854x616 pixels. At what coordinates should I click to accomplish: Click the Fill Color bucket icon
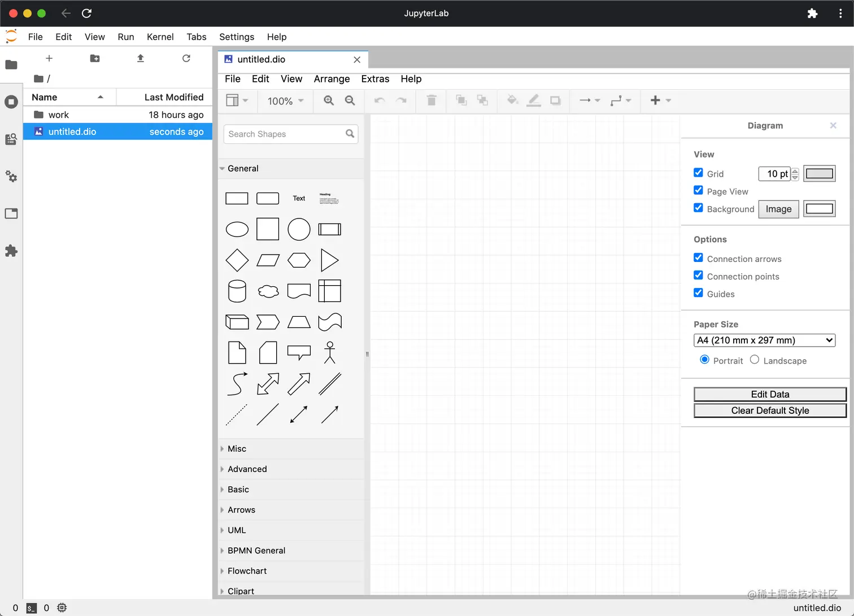(x=512, y=101)
